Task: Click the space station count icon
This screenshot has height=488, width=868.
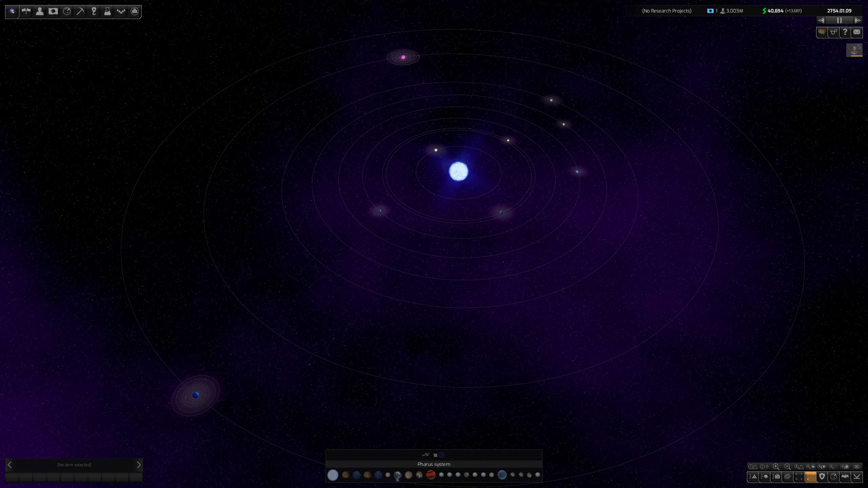Action: tap(426, 455)
